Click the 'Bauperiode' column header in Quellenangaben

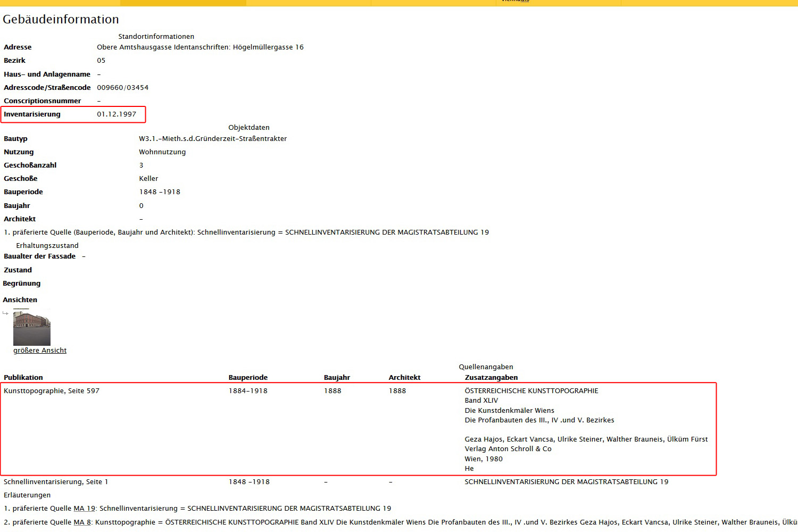(x=248, y=377)
